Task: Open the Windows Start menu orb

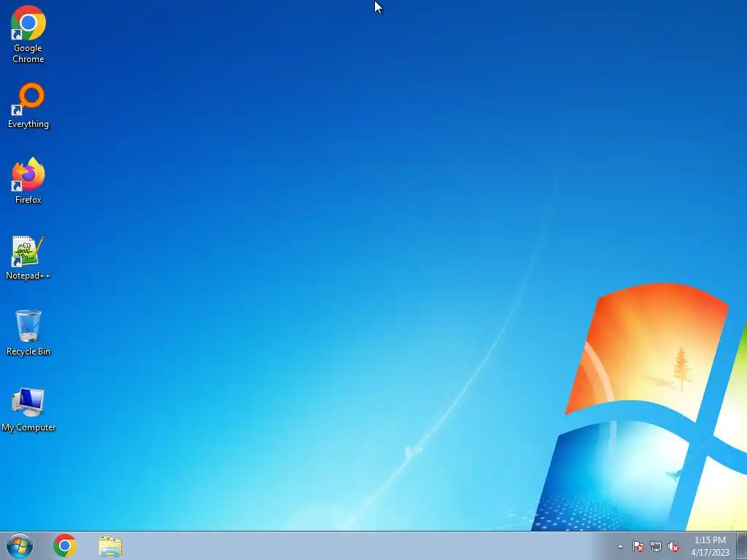Action: (x=20, y=545)
